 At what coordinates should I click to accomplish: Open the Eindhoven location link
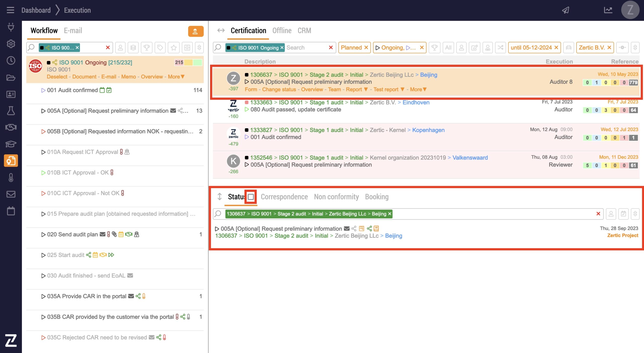(416, 102)
